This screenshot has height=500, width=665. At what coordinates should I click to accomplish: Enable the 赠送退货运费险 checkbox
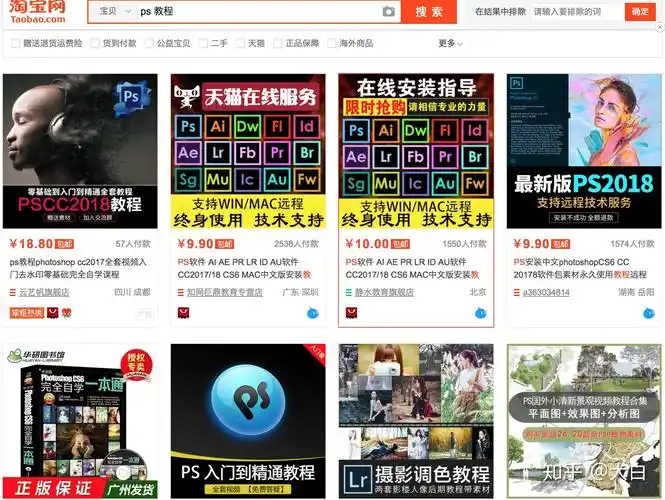[x=15, y=43]
